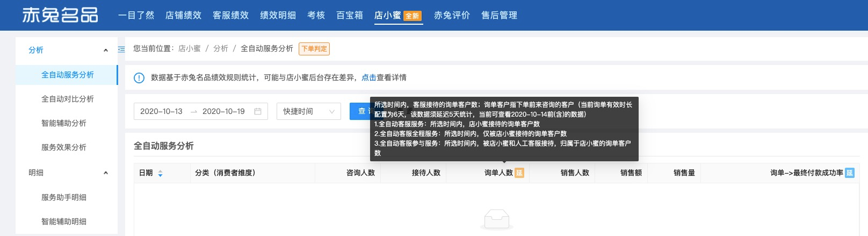Screen dimensions: 868x236
Task: Select 服务助手明细 in sidebar
Action: pos(63,197)
